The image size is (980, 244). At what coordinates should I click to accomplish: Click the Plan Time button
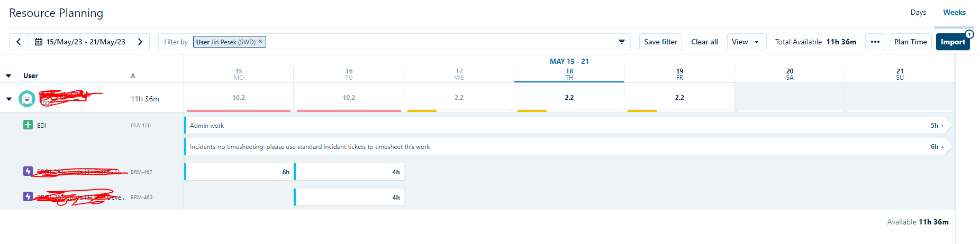910,42
